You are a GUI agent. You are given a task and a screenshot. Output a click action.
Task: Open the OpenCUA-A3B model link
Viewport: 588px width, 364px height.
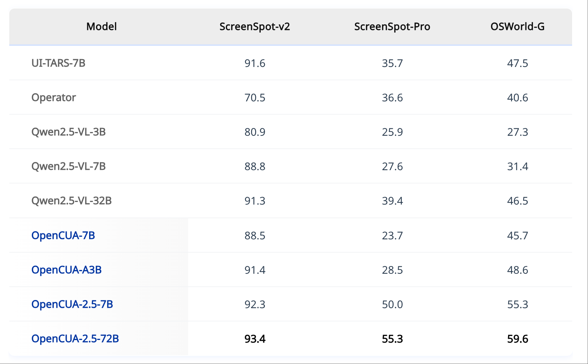[x=67, y=270]
